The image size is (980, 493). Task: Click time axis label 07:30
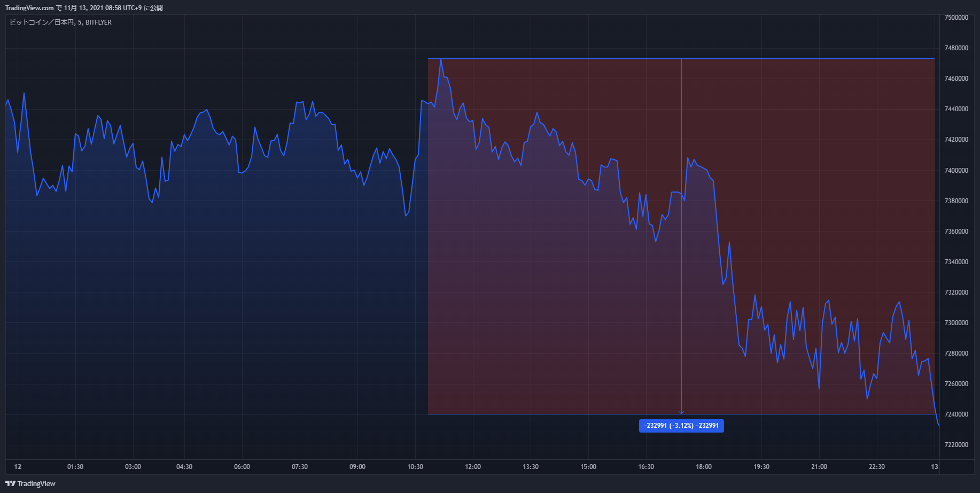[300, 467]
